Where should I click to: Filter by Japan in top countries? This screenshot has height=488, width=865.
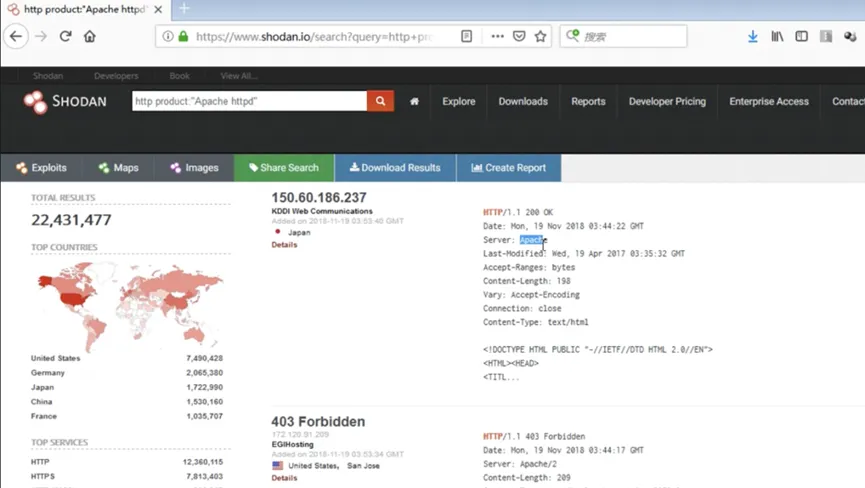pos(42,387)
